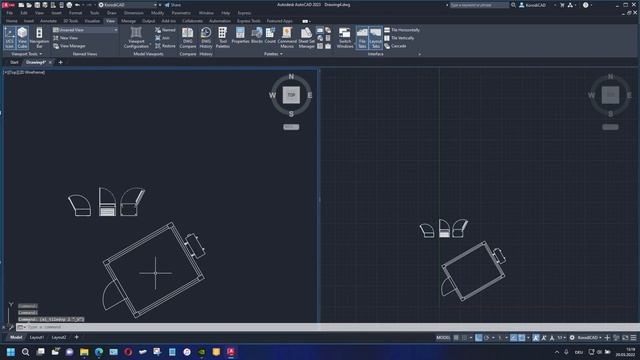Toggle the UCS Icon button
This screenshot has width=640, height=360.
[9, 38]
